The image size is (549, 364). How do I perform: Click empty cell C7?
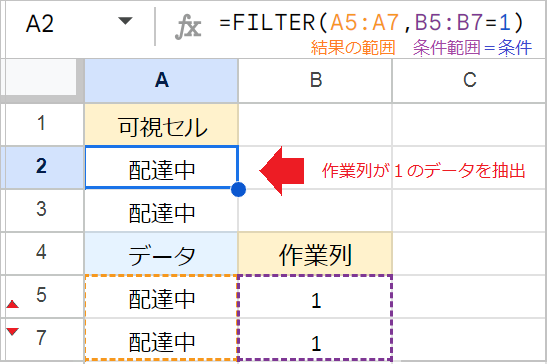(x=470, y=339)
